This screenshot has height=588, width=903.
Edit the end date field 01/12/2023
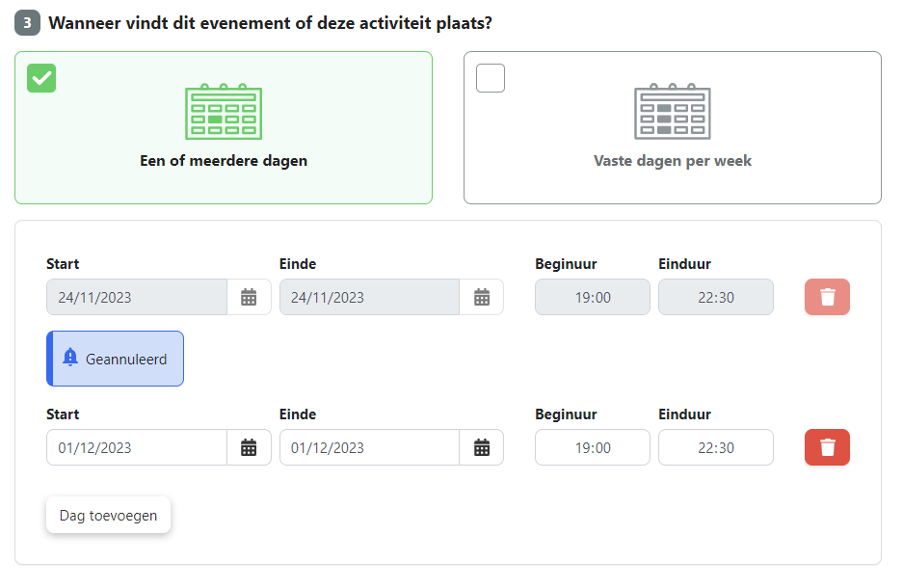pyautogui.click(x=369, y=447)
